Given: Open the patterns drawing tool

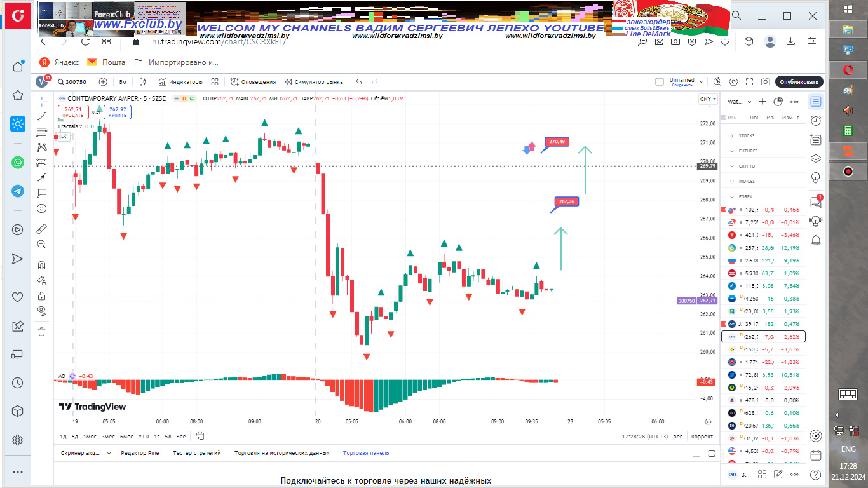Looking at the screenshot, I should (x=41, y=147).
